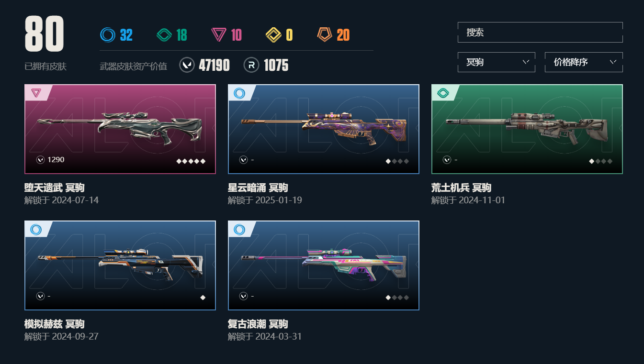Click the chevron arrow of 价格降序 dropdown
This screenshot has width=644, height=364.
pos(613,62)
